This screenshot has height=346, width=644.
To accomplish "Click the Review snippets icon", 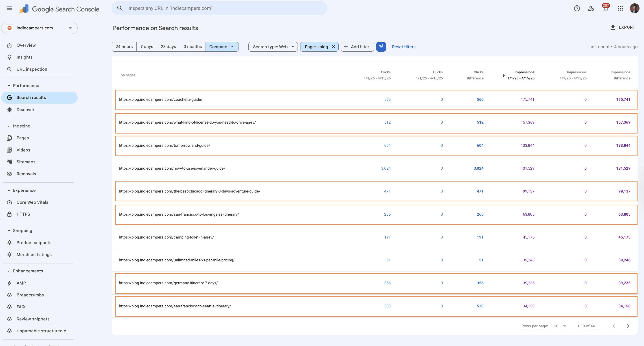I will point(9,319).
